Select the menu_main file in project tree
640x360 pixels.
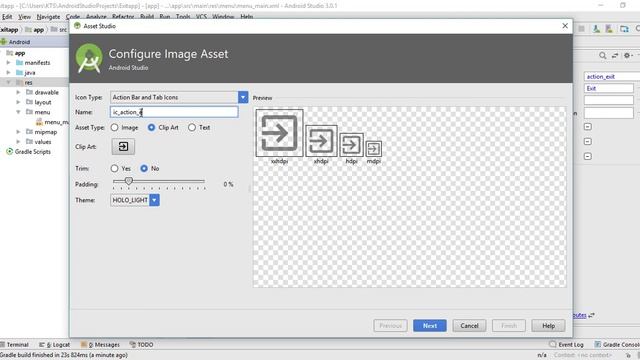[x=52, y=122]
